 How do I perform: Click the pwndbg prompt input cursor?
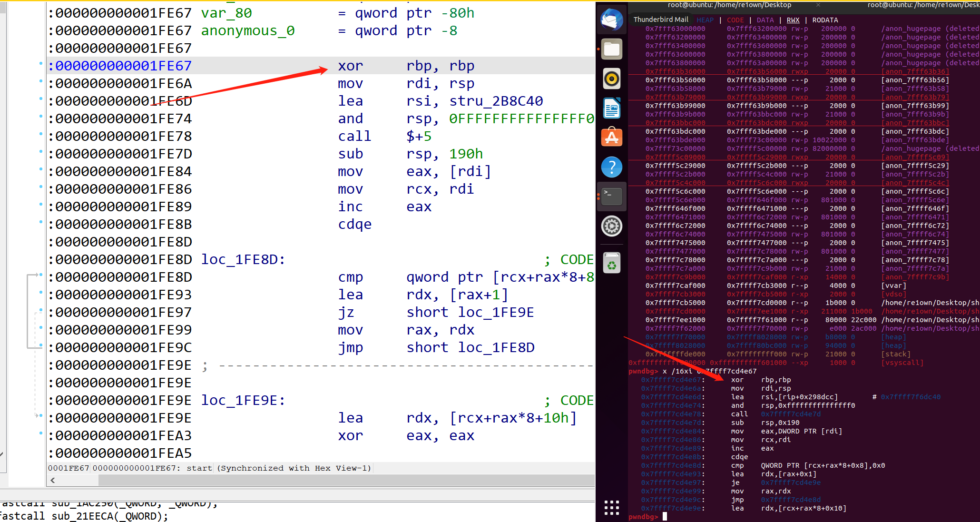tap(665, 517)
